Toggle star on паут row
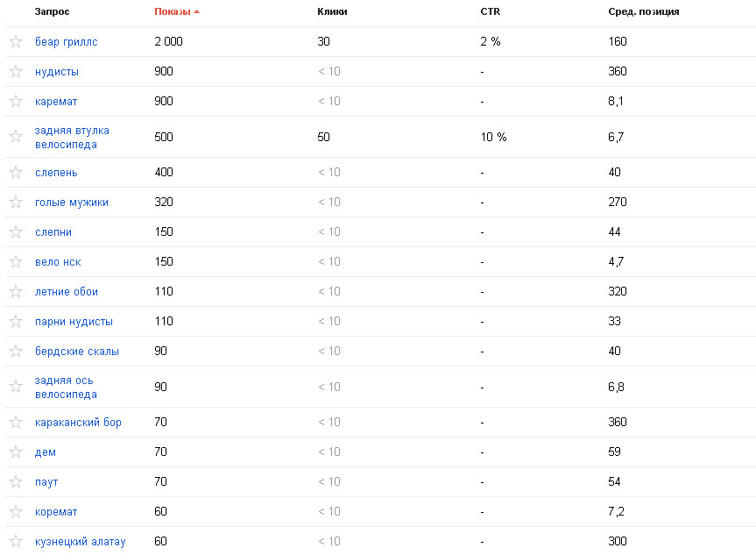Viewport: 756px width, 555px height. point(16,482)
